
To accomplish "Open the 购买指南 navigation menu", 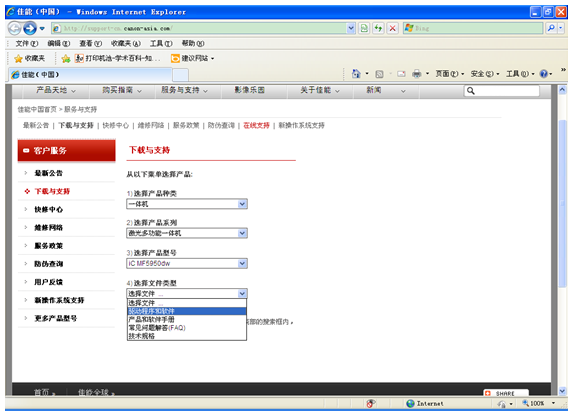I will (122, 90).
